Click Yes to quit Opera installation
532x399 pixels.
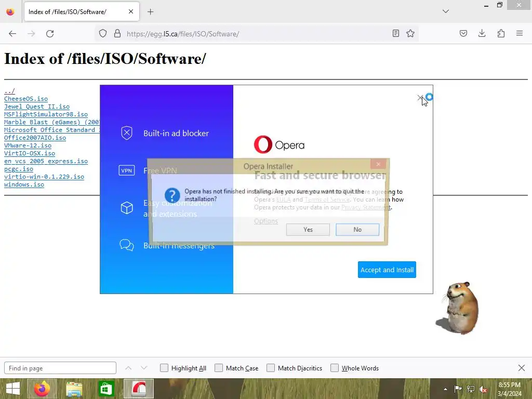308,230
